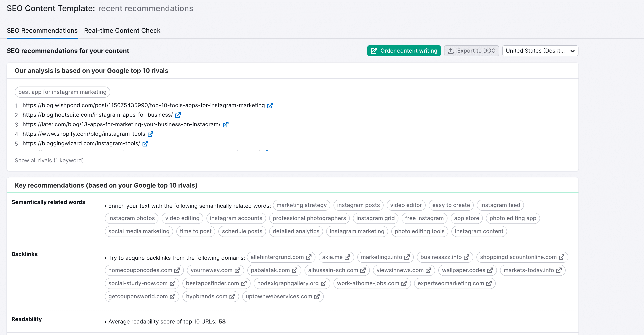Image resolution: width=644 pixels, height=335 pixels.
Task: Click the Order content writing icon
Action: (374, 51)
